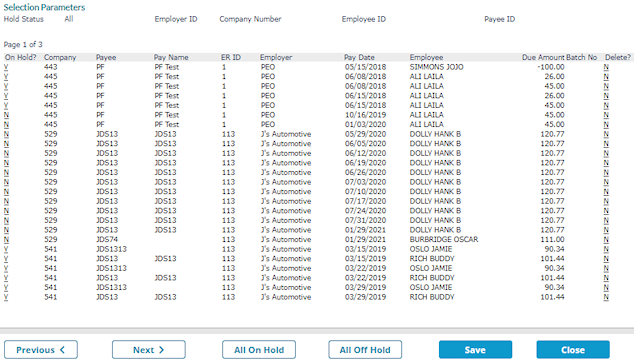Select the Selection Parameters heading
634x362 pixels.
(x=44, y=7)
